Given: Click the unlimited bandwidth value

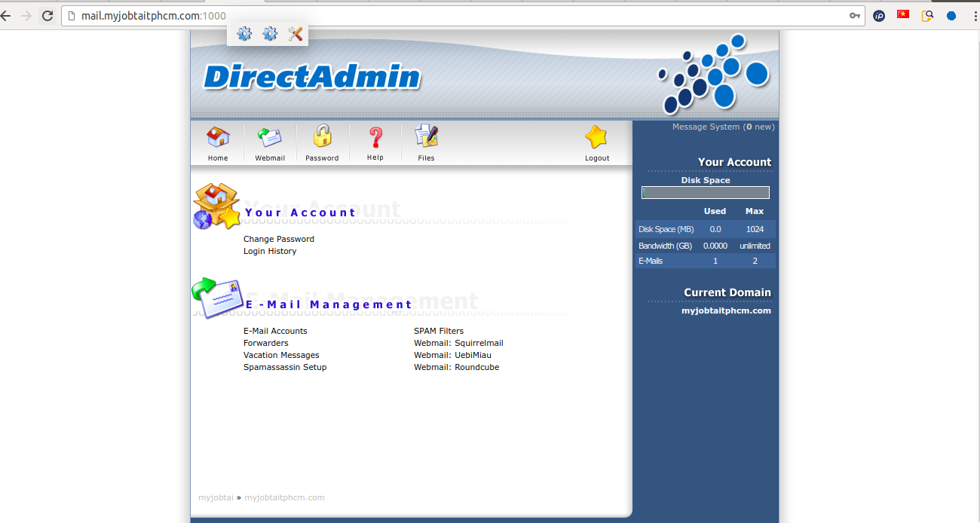Looking at the screenshot, I should tap(755, 246).
